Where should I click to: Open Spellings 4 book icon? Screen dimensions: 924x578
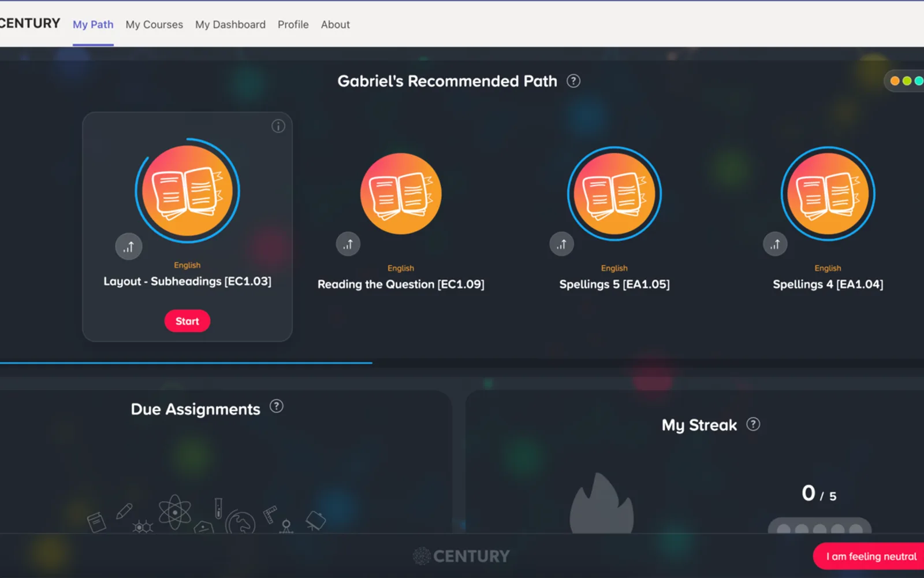828,194
